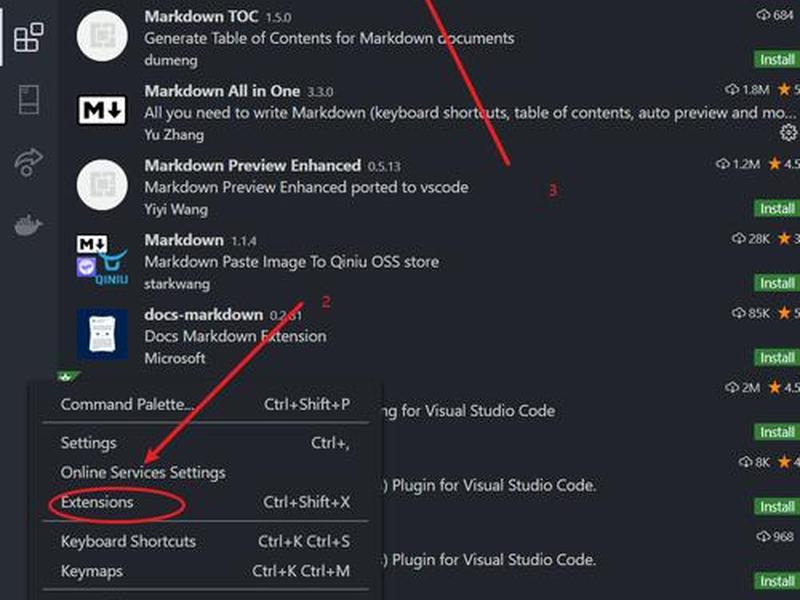Screen dimensions: 800x600
Task: Click the 1.2M download count
Action: pos(738,164)
